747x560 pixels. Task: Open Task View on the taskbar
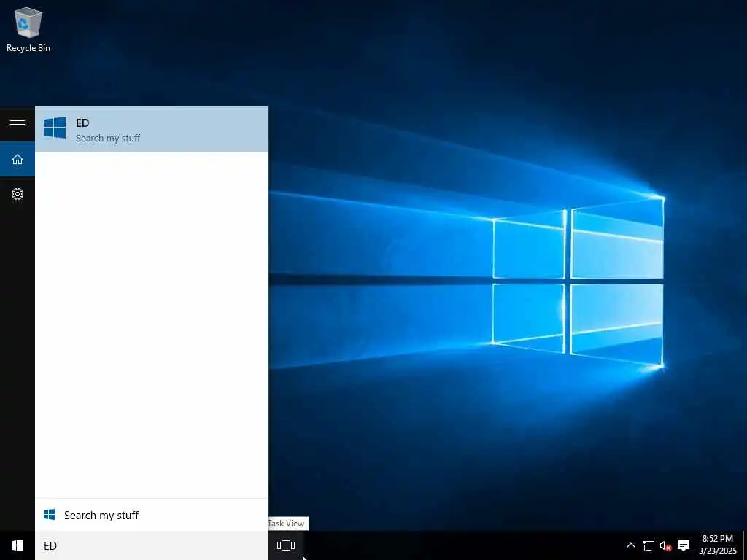coord(286,545)
